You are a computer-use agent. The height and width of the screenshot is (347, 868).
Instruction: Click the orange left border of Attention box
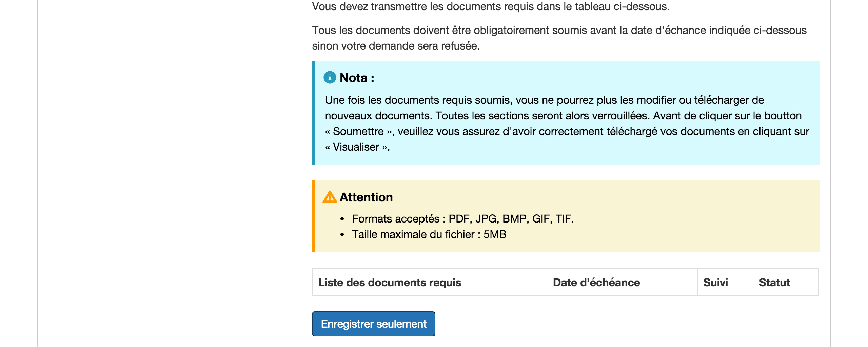[x=313, y=216]
